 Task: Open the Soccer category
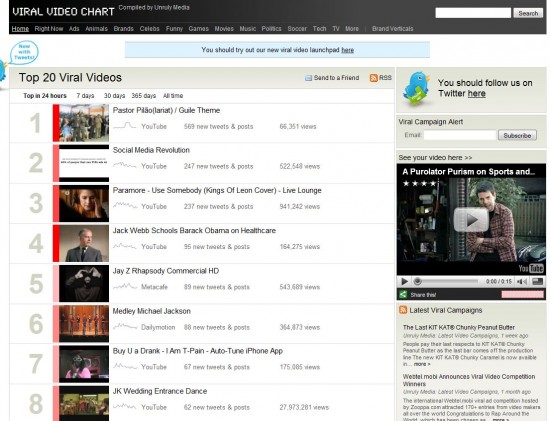(297, 29)
